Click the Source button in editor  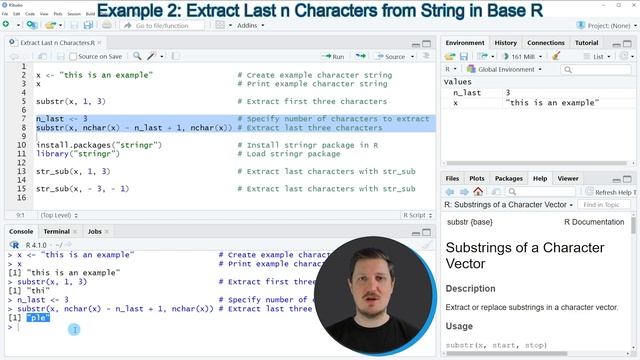391,56
